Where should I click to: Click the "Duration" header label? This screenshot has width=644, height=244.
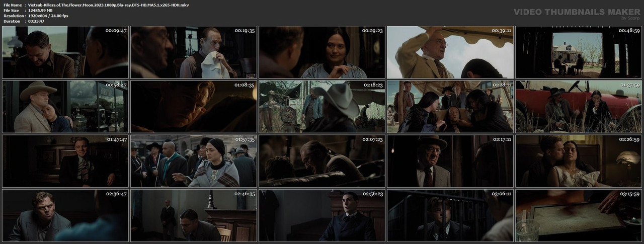[x=11, y=21]
